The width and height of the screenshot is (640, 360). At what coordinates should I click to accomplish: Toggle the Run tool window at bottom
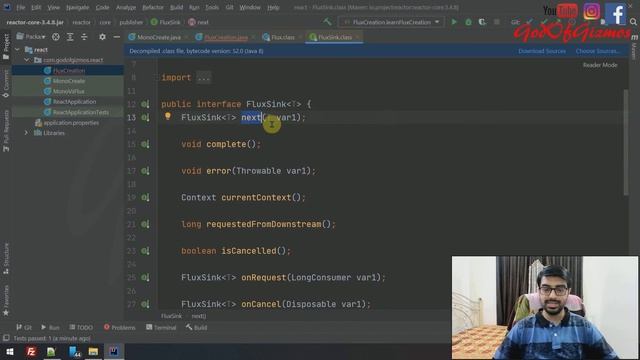point(50,327)
